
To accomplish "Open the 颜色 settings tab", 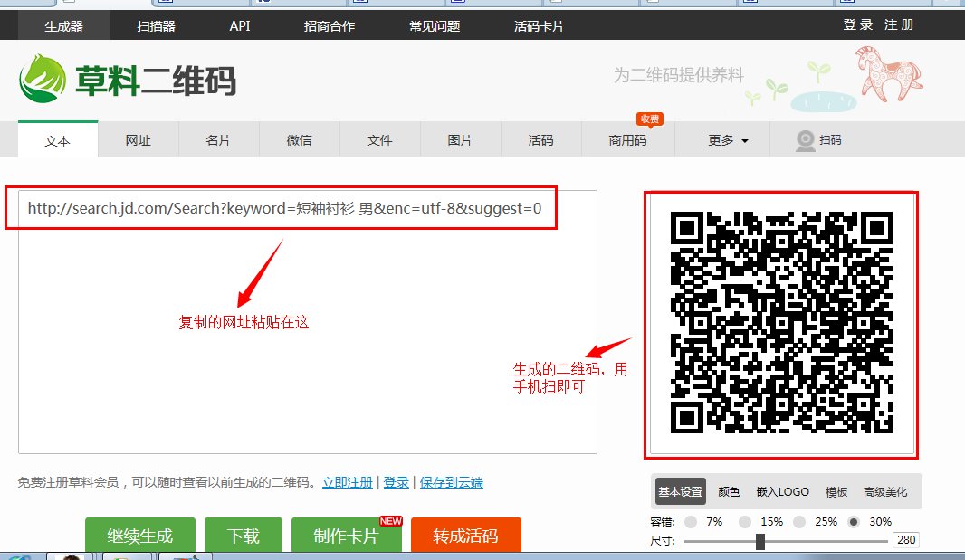I will [x=729, y=491].
